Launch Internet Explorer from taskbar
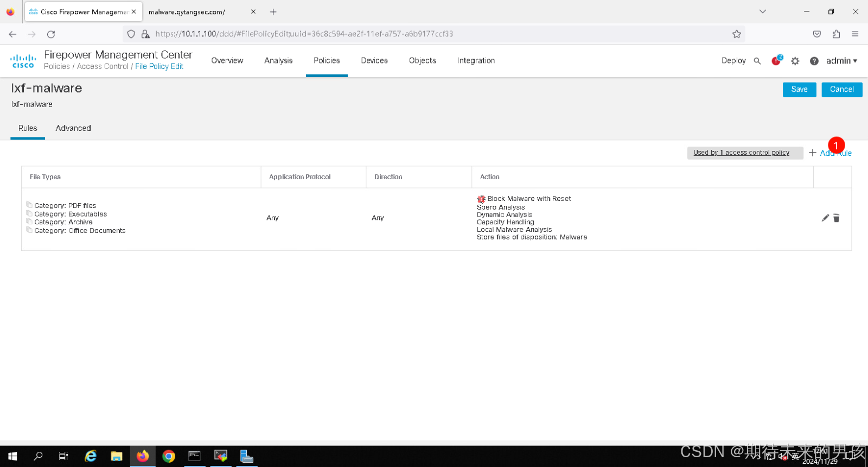Image resolution: width=868 pixels, height=467 pixels. click(x=91, y=456)
